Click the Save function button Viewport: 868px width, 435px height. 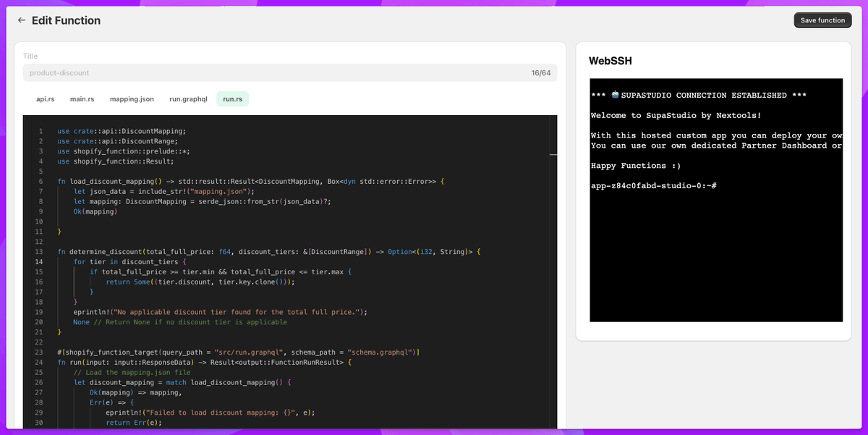822,20
